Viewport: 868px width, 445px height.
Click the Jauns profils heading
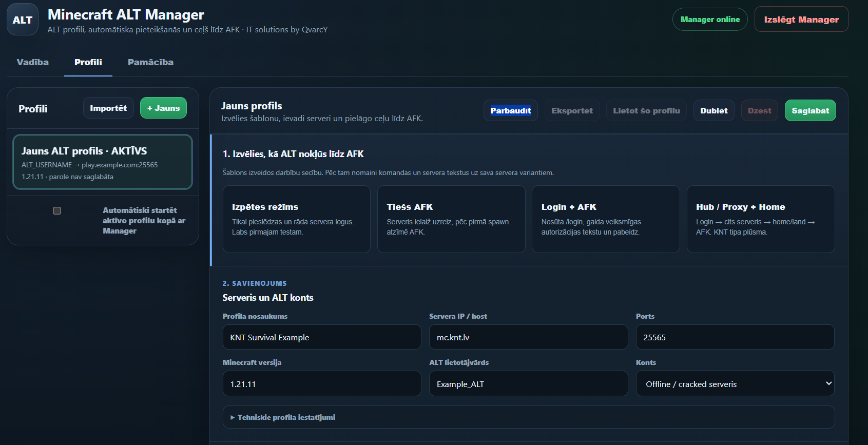pyautogui.click(x=252, y=106)
